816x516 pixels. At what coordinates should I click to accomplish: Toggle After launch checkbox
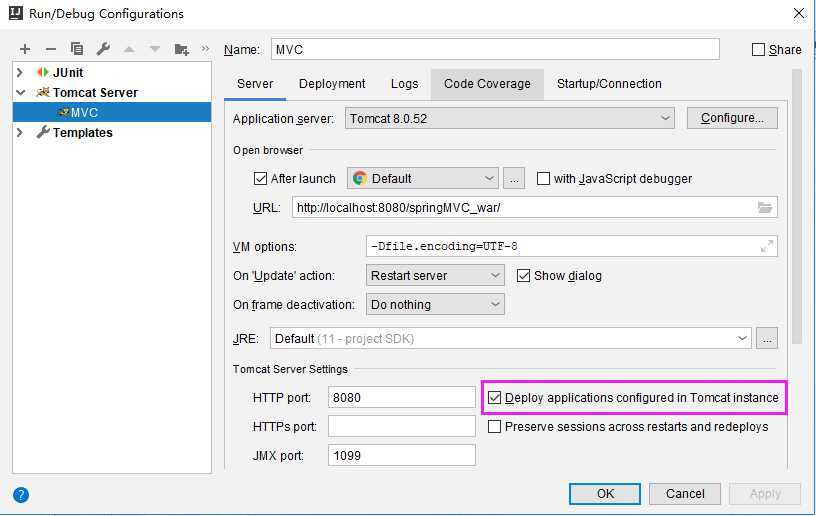pos(260,178)
